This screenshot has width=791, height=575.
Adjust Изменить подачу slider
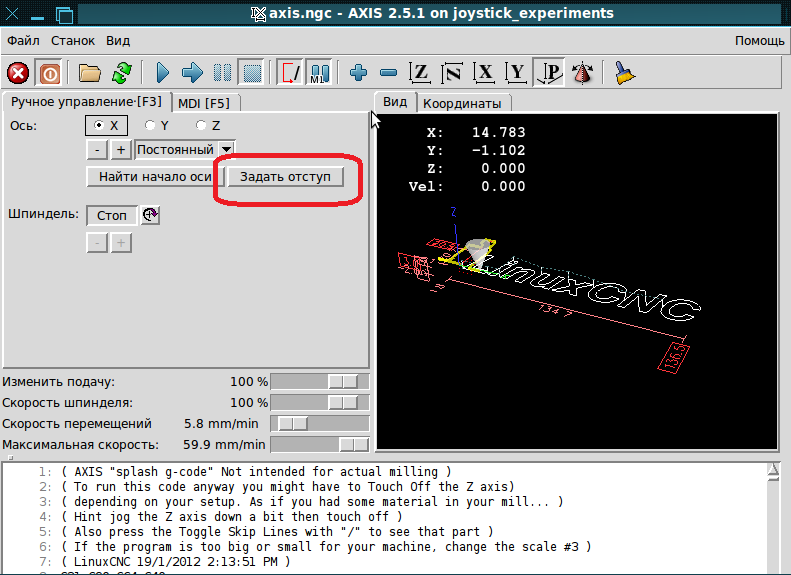[320, 382]
